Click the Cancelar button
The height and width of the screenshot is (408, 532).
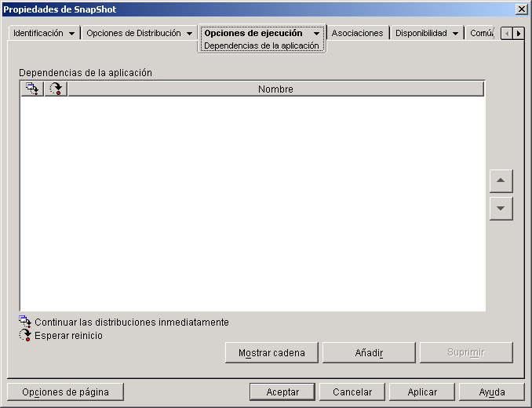(x=352, y=392)
